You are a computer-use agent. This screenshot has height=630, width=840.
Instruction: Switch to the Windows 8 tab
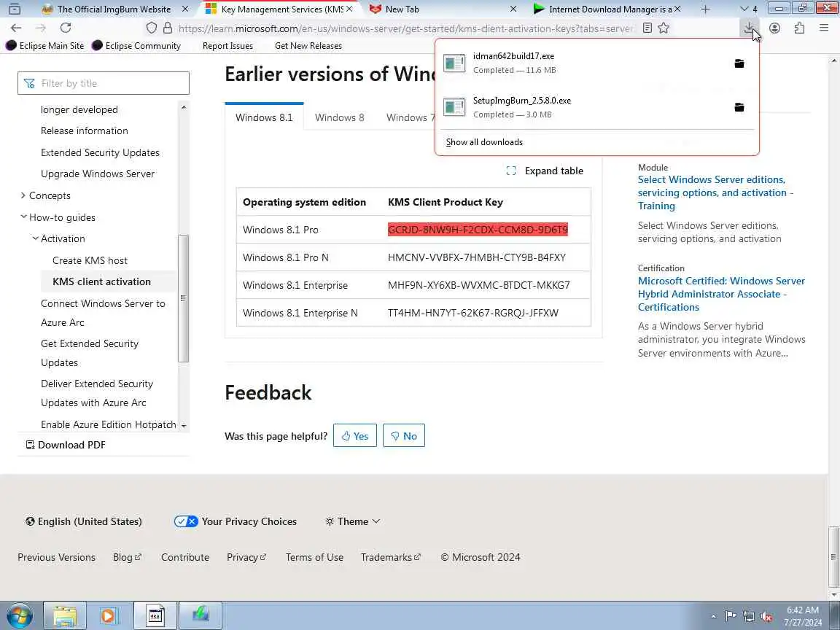[x=340, y=117]
